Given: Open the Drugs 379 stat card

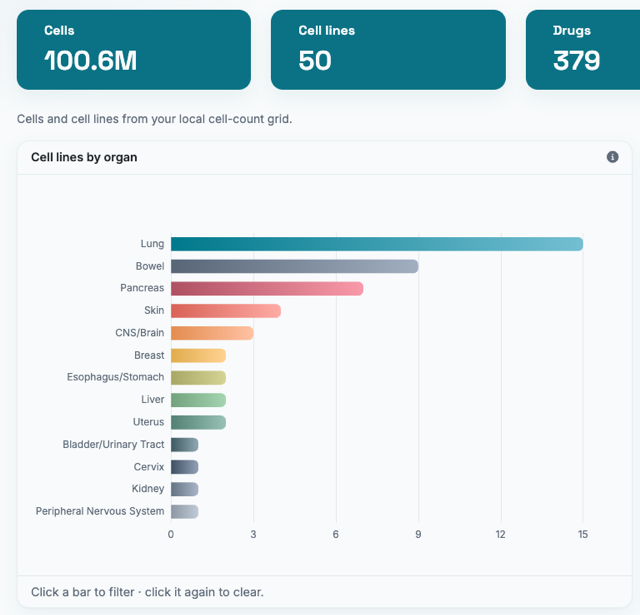Looking at the screenshot, I should (583, 50).
